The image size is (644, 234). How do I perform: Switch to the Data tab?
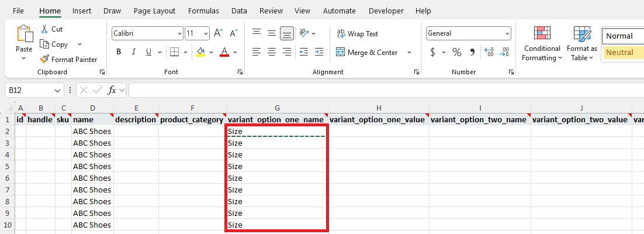click(x=239, y=11)
